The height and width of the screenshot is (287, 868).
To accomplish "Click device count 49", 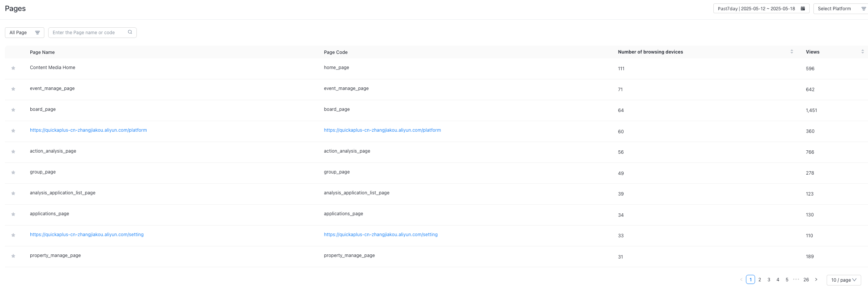I will click(621, 173).
